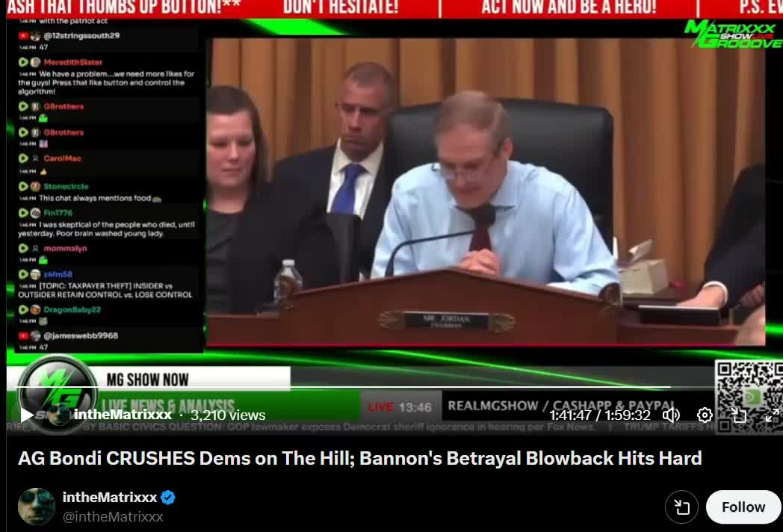
Task: Click the share icon beside Follow
Action: click(681, 507)
